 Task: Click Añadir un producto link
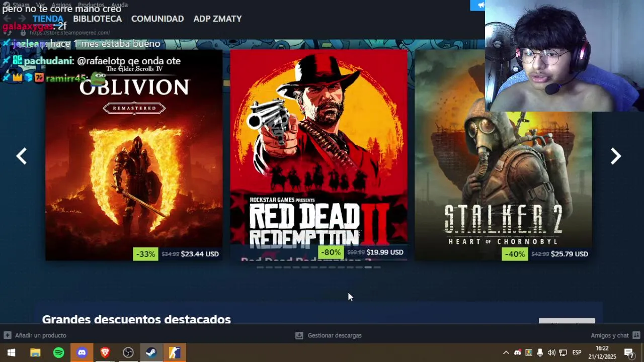coord(40,335)
